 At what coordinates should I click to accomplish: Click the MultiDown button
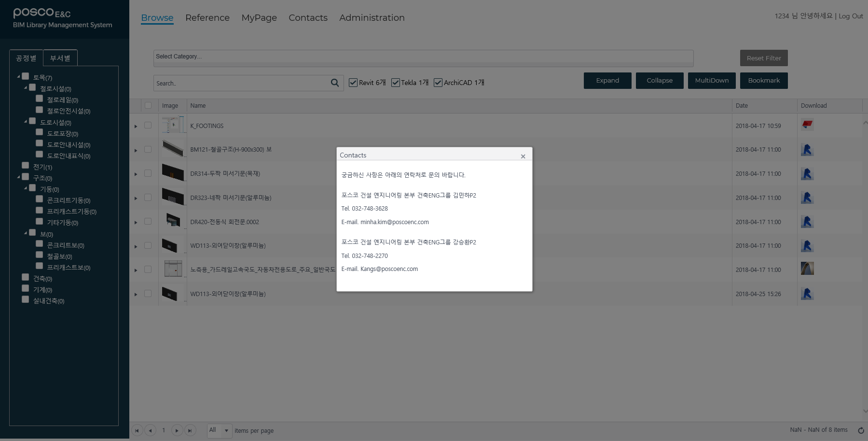pyautogui.click(x=712, y=81)
